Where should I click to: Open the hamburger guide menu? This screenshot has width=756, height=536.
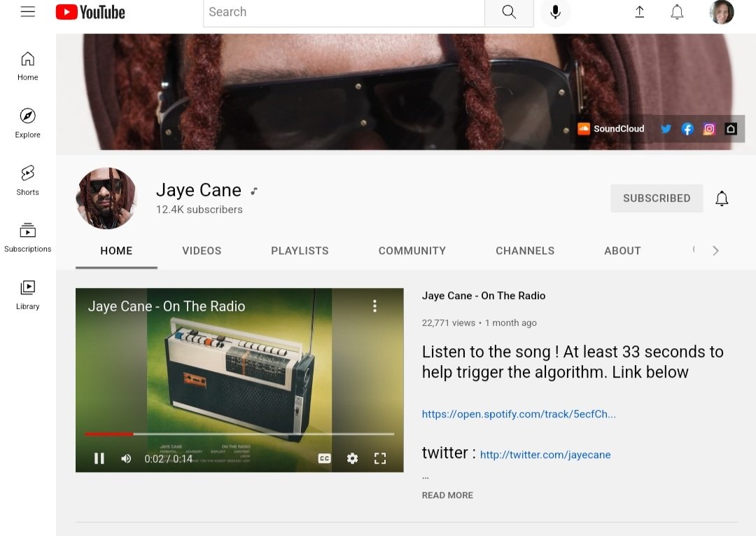tap(27, 12)
